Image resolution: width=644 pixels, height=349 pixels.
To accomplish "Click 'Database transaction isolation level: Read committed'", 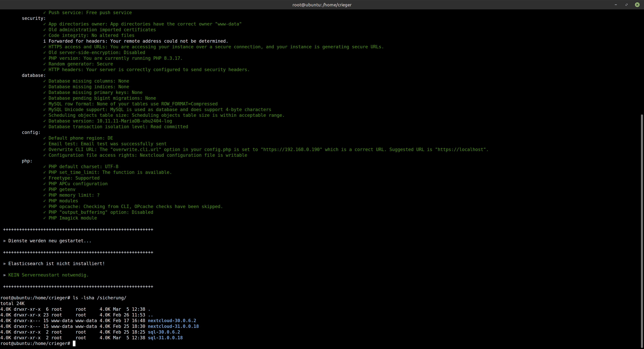I will [x=116, y=127].
